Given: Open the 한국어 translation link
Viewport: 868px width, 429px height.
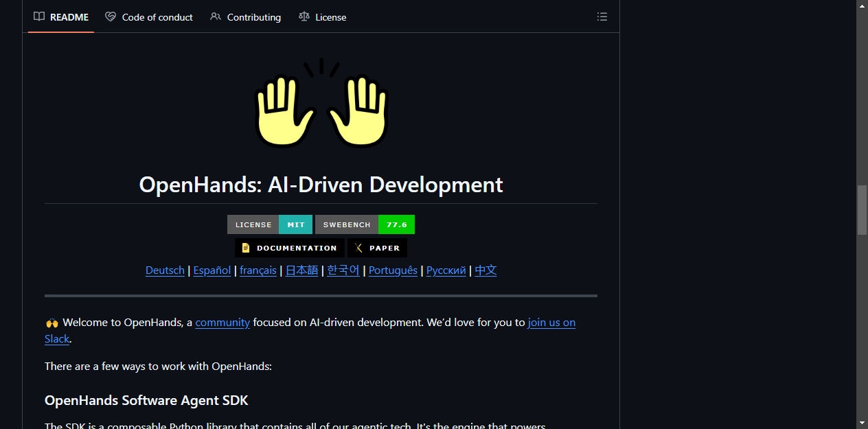Looking at the screenshot, I should click(x=343, y=270).
